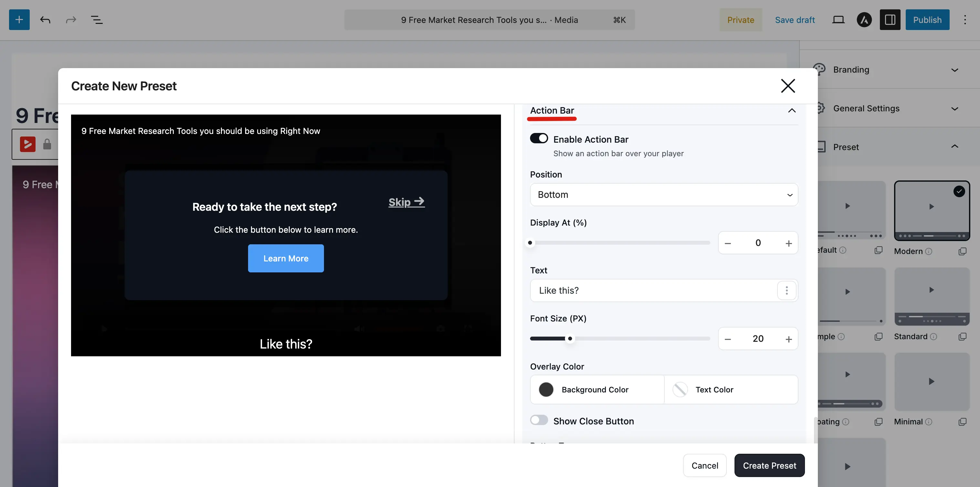Viewport: 980px width, 487px height.
Task: Click the redo arrow in toolbar
Action: click(x=71, y=20)
